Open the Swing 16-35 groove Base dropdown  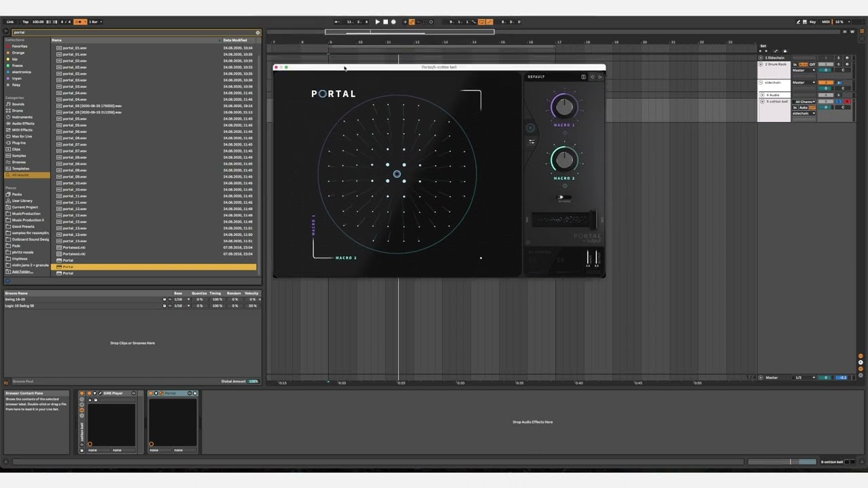[180, 299]
